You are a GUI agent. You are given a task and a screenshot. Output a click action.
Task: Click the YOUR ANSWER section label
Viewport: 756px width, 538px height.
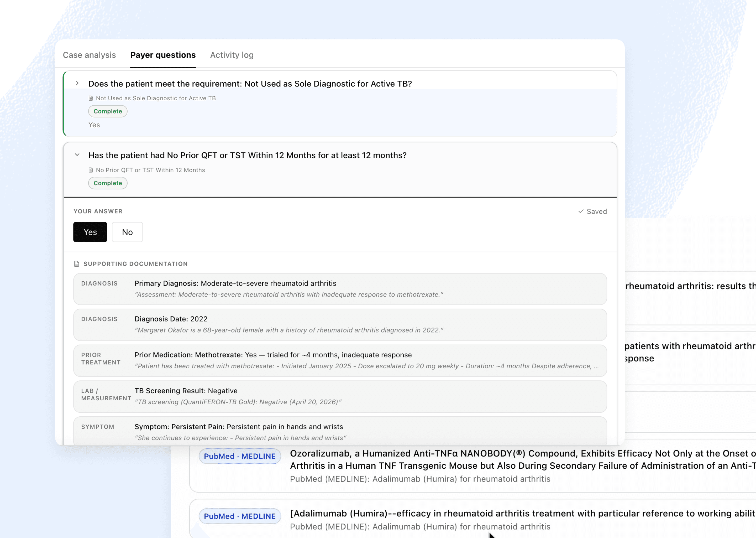pos(98,211)
